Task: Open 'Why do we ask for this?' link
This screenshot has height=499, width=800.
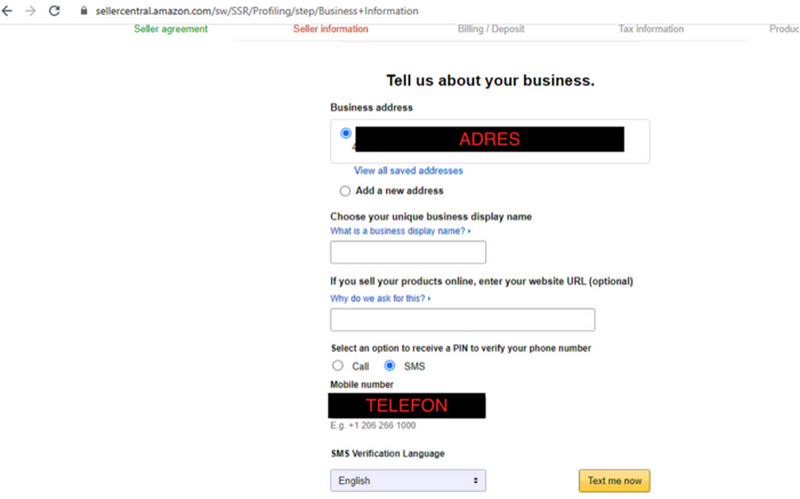Action: (x=380, y=298)
